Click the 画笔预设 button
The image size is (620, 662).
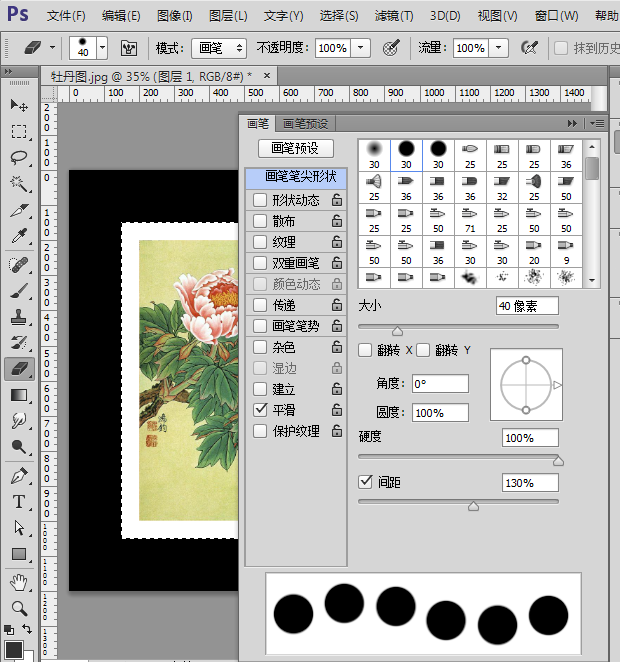(295, 148)
